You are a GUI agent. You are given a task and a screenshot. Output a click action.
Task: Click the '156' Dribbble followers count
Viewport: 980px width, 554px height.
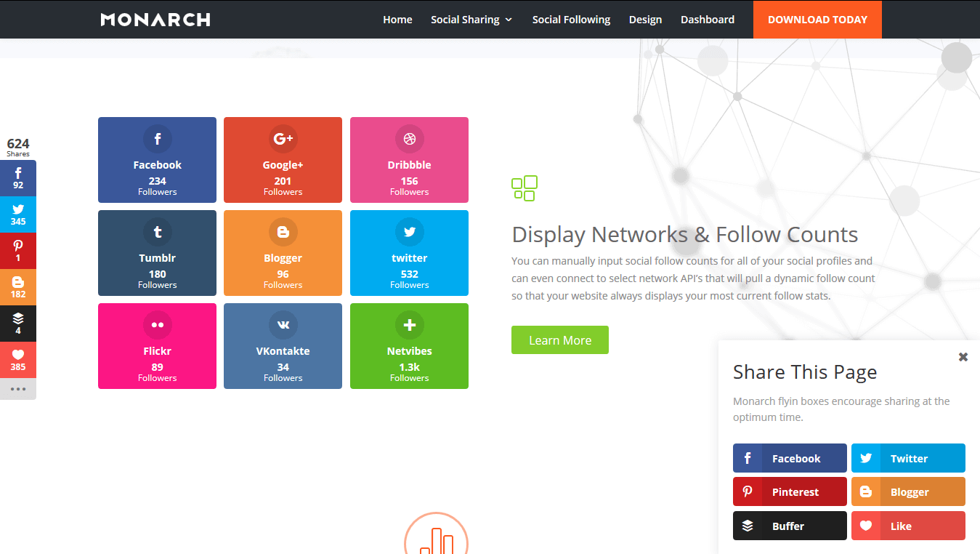click(x=410, y=181)
